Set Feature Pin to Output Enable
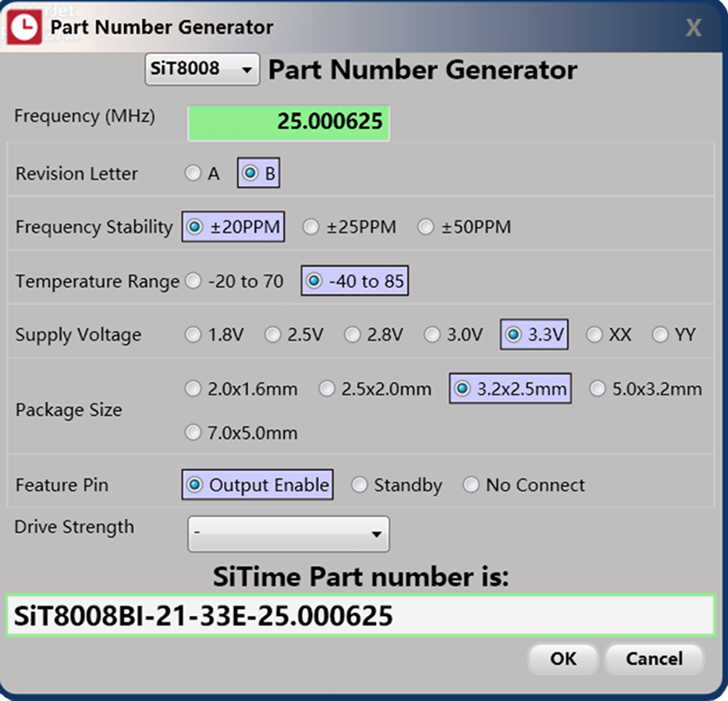This screenshot has height=701, width=728. (x=257, y=485)
